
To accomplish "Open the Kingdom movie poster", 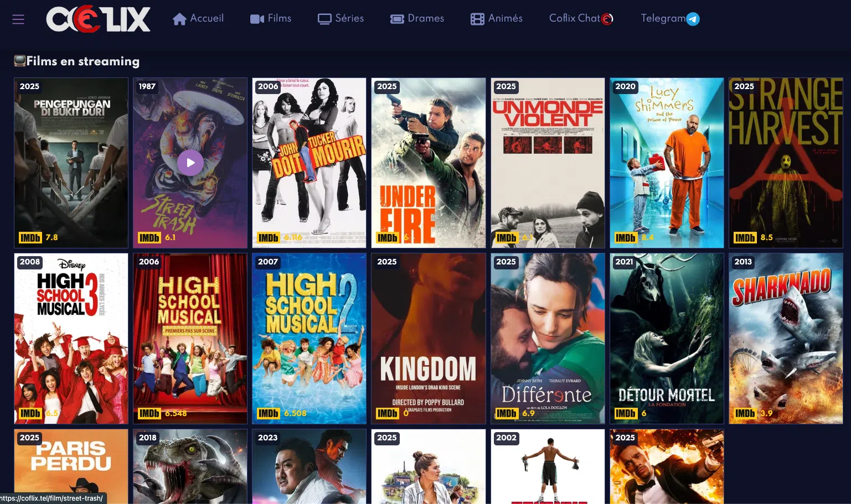I will (x=429, y=339).
